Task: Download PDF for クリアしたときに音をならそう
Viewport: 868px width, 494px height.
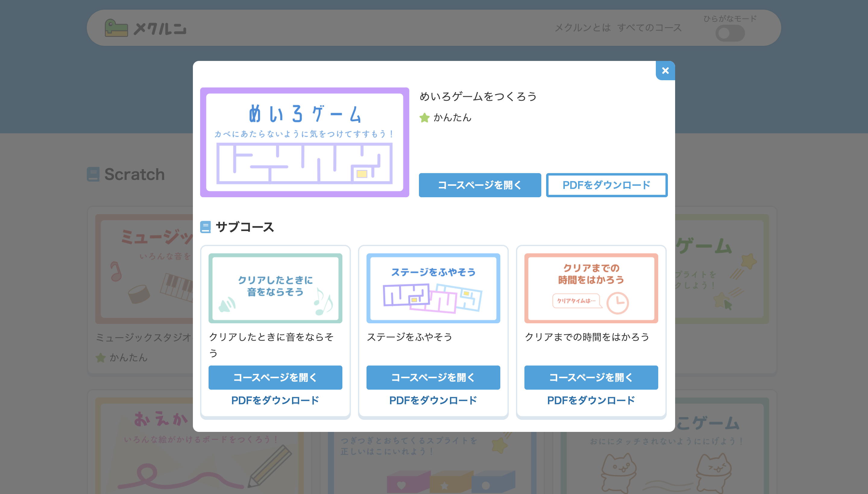Action: 275,401
